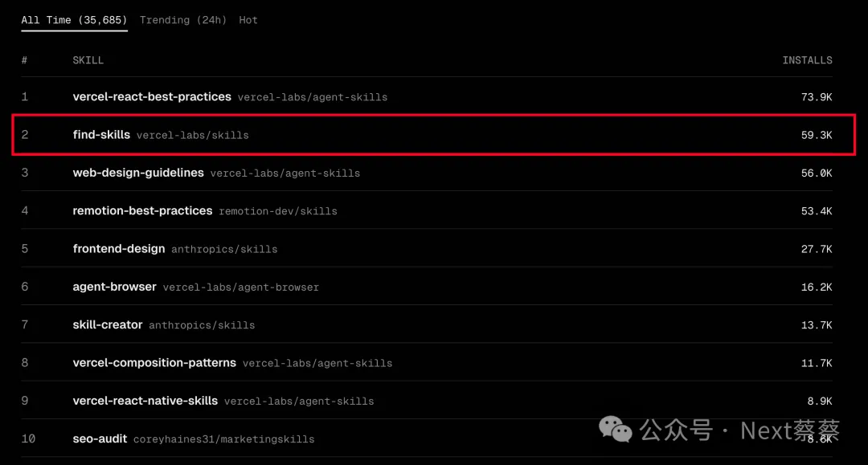Click the remotion-dev/skills repository label

[278, 211]
